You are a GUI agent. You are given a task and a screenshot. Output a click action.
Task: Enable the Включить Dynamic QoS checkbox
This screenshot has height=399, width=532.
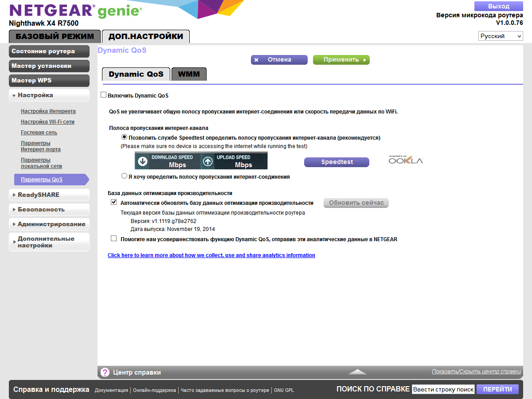tap(104, 95)
